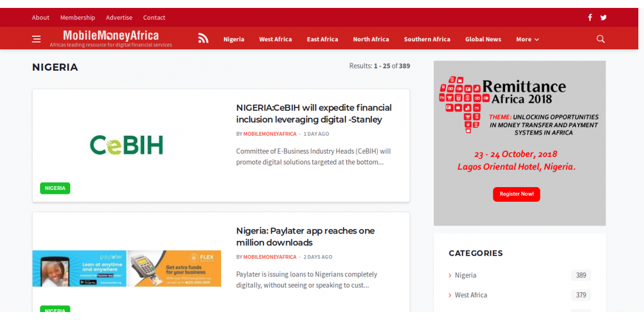The height and width of the screenshot is (320, 644).
Task: Click the Paylater article excerpt text
Action: [x=306, y=280]
